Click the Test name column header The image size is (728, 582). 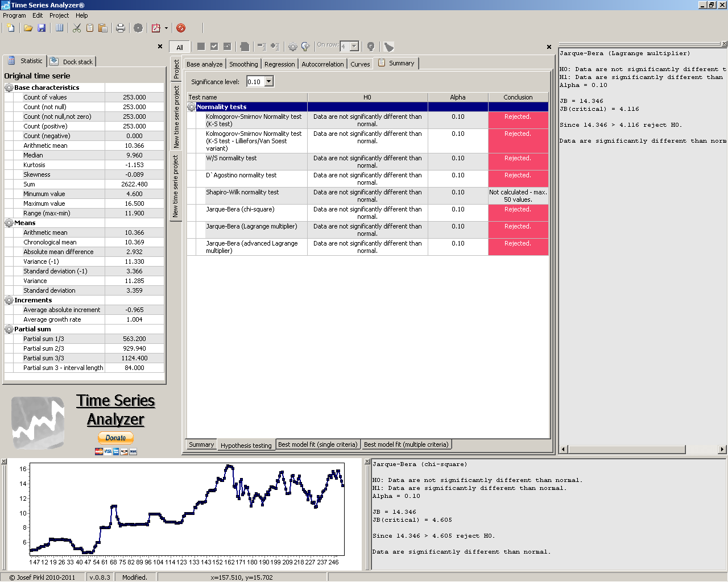[247, 97]
